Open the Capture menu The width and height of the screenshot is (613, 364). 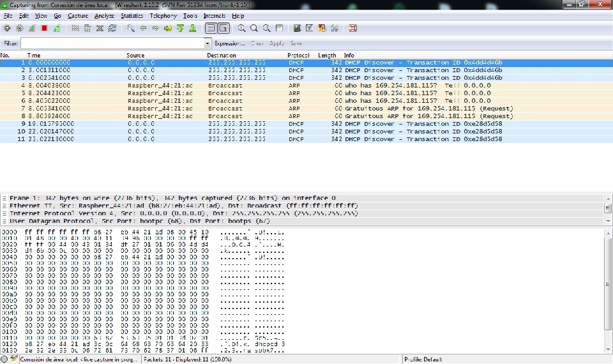pos(78,15)
